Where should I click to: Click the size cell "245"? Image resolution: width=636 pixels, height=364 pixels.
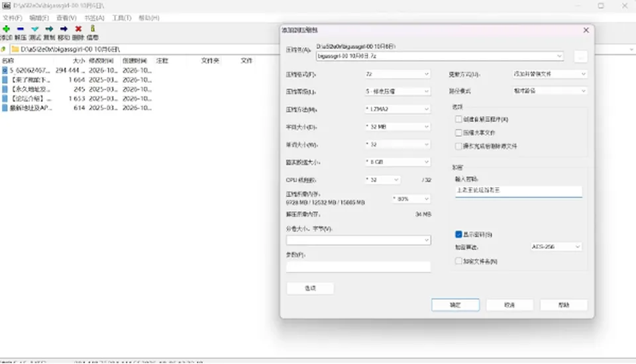[79, 89]
